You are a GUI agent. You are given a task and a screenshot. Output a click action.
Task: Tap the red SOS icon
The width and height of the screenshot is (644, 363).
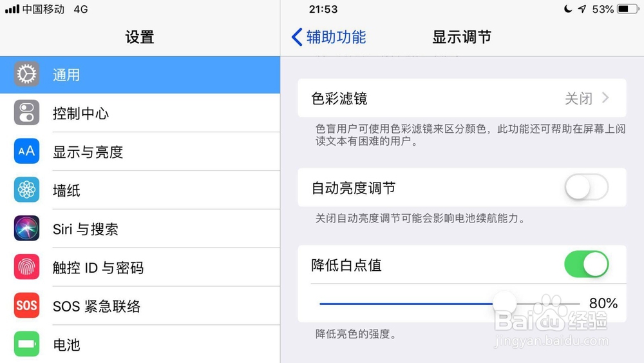[x=26, y=306]
